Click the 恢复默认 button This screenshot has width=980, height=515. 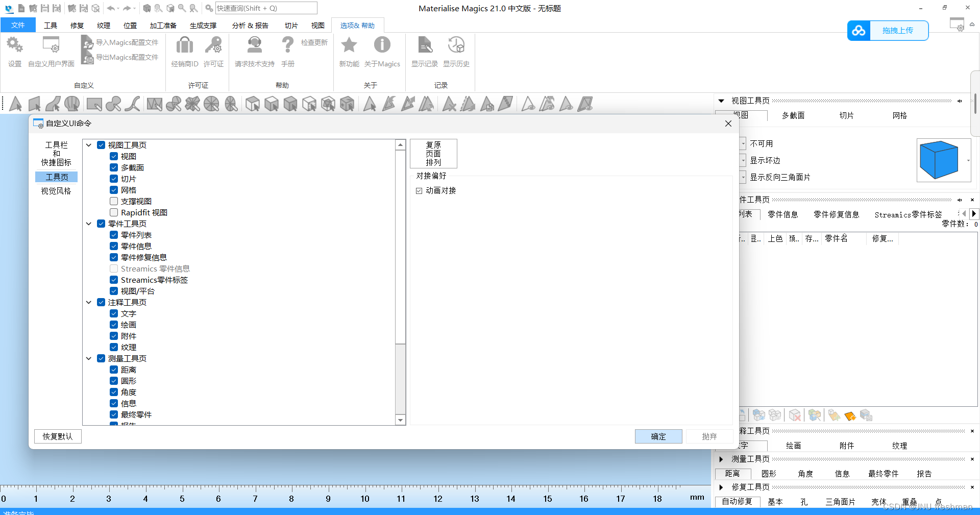[58, 436]
